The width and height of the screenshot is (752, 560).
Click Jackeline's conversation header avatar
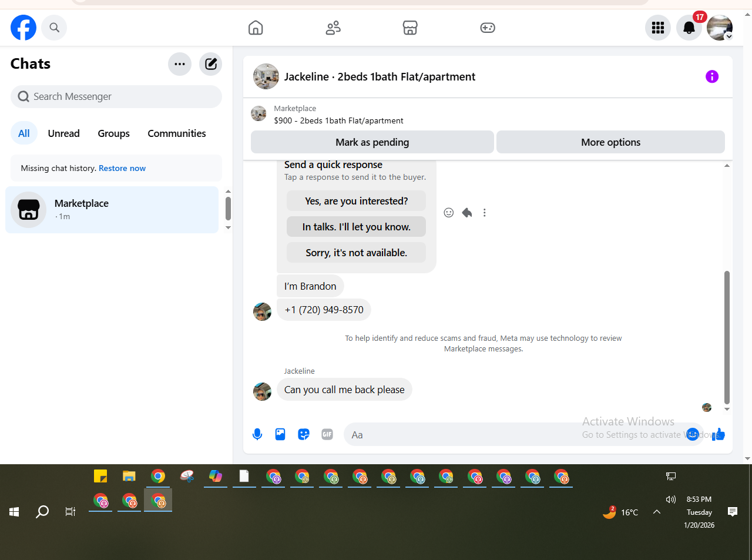pyautogui.click(x=266, y=76)
